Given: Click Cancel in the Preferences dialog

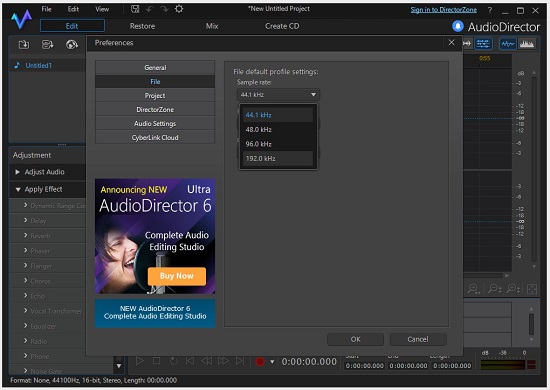Looking at the screenshot, I should tap(418, 339).
